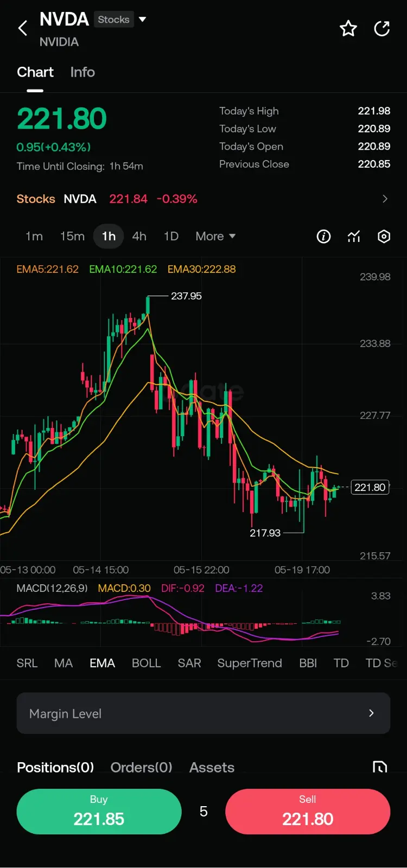Switch to the Chart tab
This screenshot has width=407, height=868.
coord(35,72)
